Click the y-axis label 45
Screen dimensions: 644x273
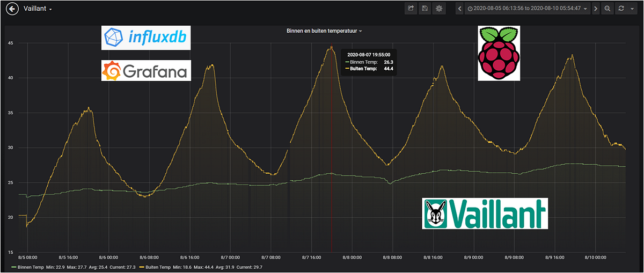pos(10,43)
